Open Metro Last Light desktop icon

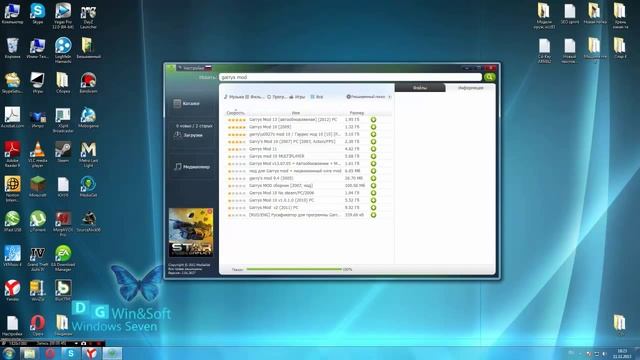88,154
